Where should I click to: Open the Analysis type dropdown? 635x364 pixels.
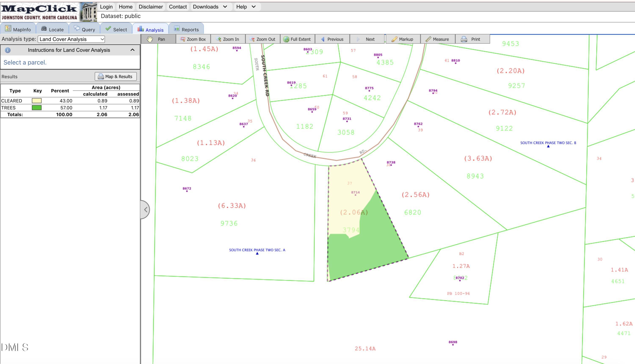pos(71,39)
